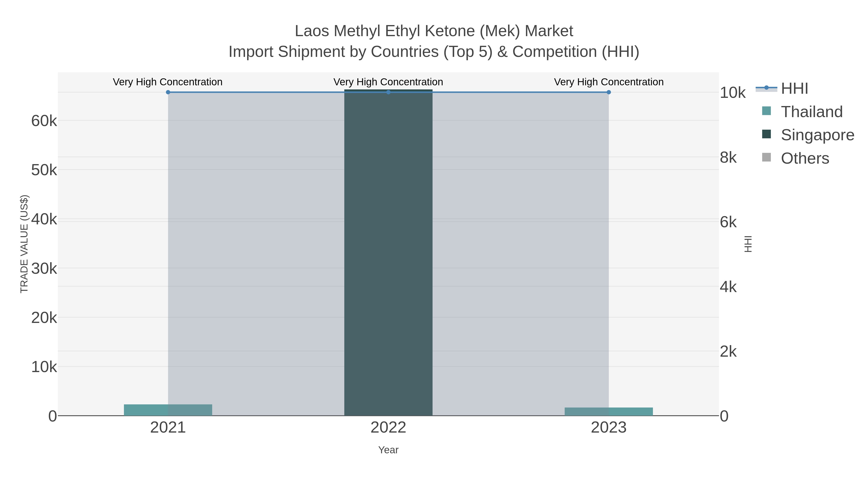Click the '60k' left axis tick

[44, 121]
